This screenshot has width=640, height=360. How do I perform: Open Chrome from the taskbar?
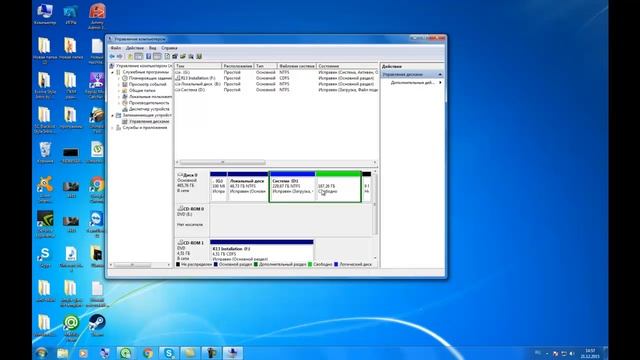pyautogui.click(x=148, y=353)
